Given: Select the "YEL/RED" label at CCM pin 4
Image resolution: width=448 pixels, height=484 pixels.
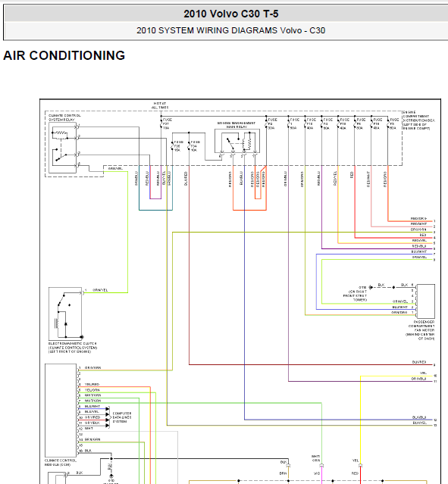Looking at the screenshot, I should [92, 384].
